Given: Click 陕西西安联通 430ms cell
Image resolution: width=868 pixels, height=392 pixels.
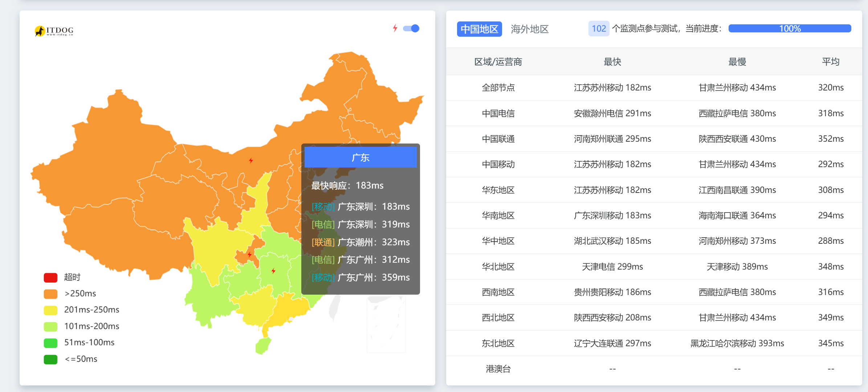Looking at the screenshot, I should 737,139.
